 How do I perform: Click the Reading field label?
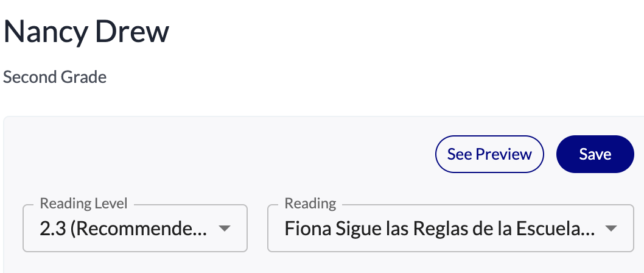pos(310,204)
